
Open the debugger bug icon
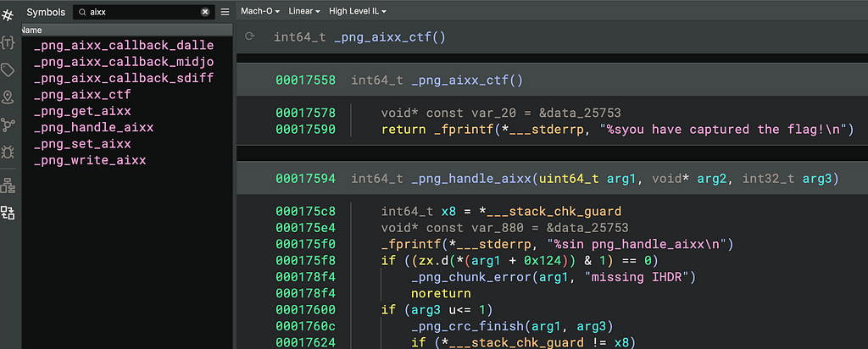(8, 152)
